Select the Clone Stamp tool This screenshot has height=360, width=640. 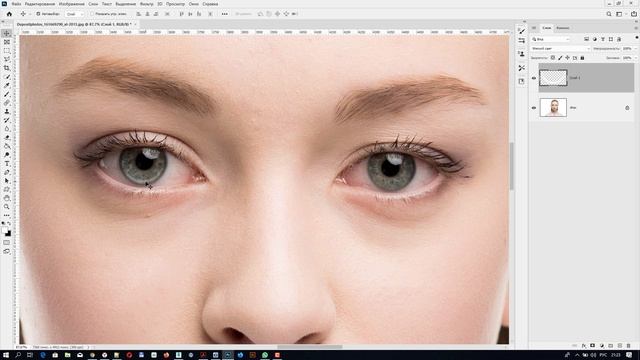click(7, 111)
